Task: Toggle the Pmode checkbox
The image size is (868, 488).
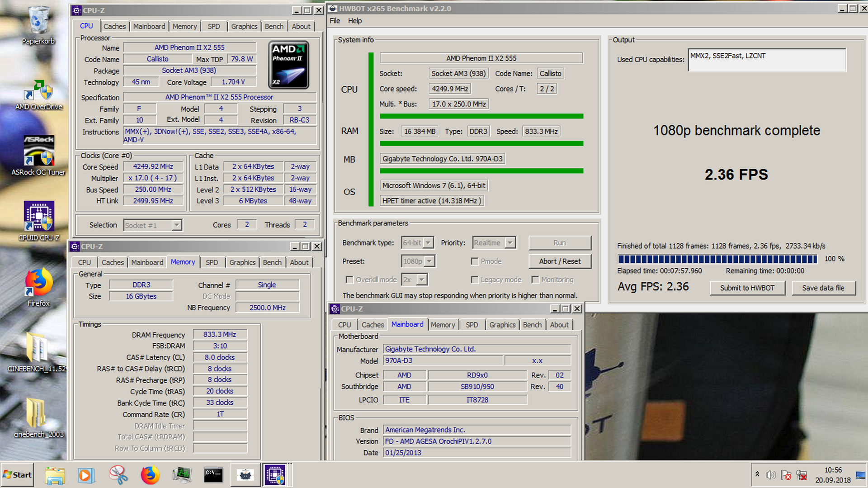Action: [x=475, y=261]
